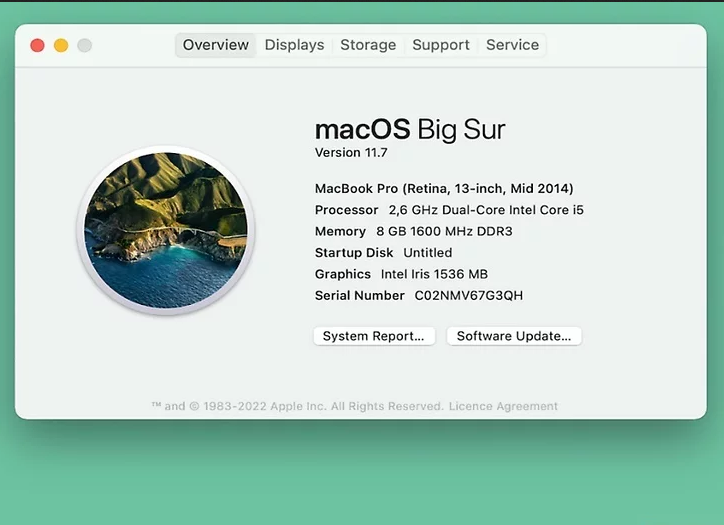Click the Processor label
The image size is (724, 525).
pos(346,210)
